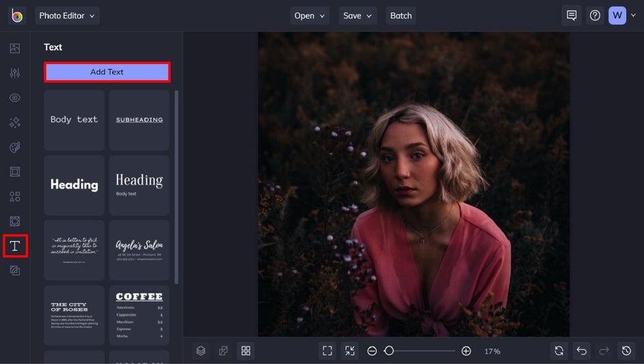Open the Layers panel icon
The image size is (644, 364).
pyautogui.click(x=201, y=351)
